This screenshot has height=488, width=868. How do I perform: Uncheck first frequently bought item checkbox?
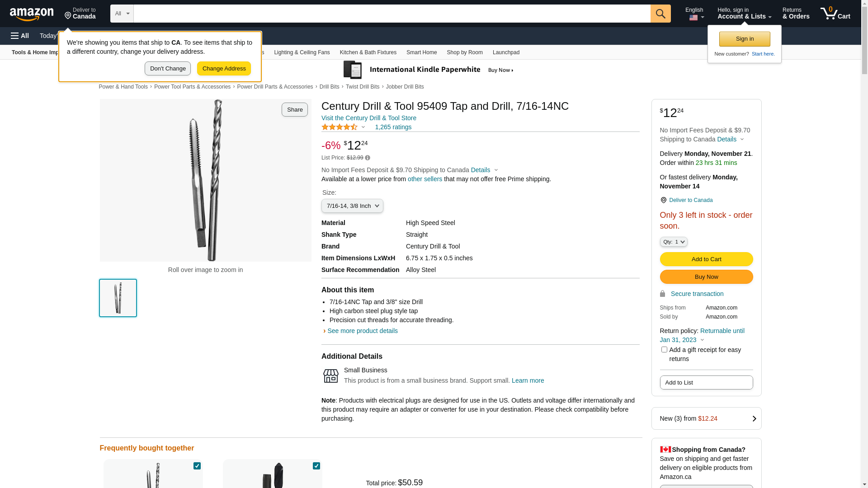(x=197, y=465)
